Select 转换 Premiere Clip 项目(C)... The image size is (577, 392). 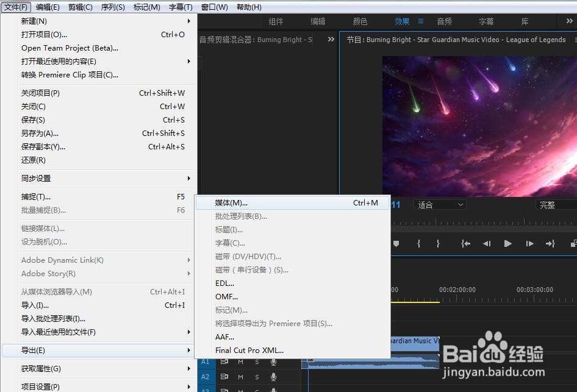[99, 74]
